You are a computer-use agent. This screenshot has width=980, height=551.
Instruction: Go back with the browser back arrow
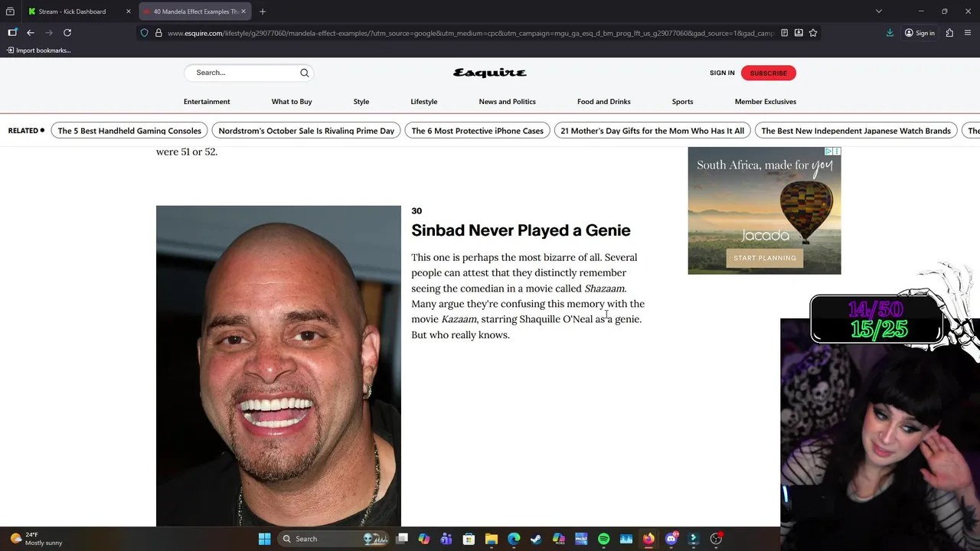pyautogui.click(x=31, y=33)
